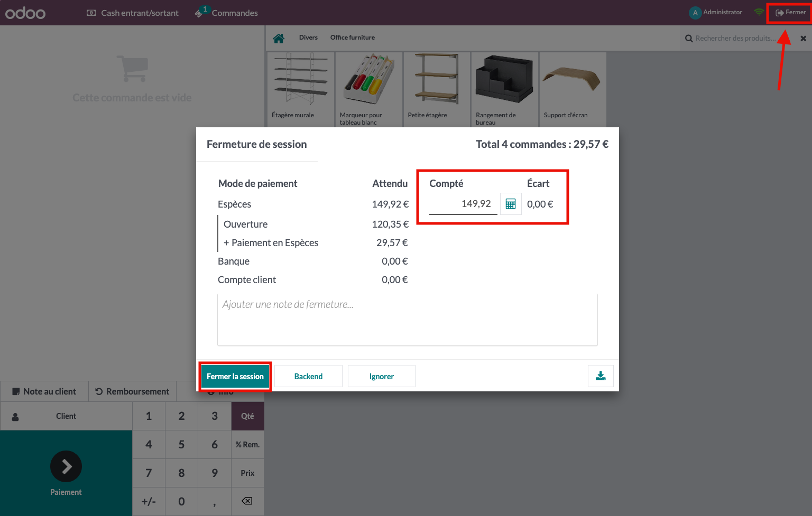Screen dimensions: 812x516
Task: Select the Office furniture category
Action: coord(352,37)
